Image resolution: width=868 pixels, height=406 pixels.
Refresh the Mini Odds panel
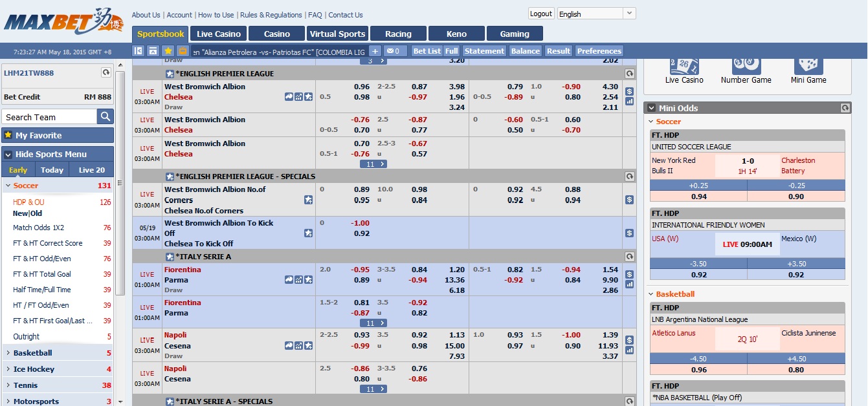coord(846,108)
